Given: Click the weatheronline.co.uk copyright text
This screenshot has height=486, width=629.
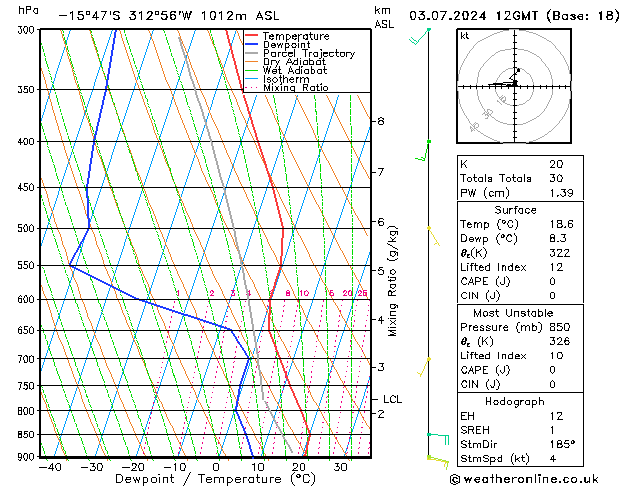Looking at the screenshot, I should 524,479.
